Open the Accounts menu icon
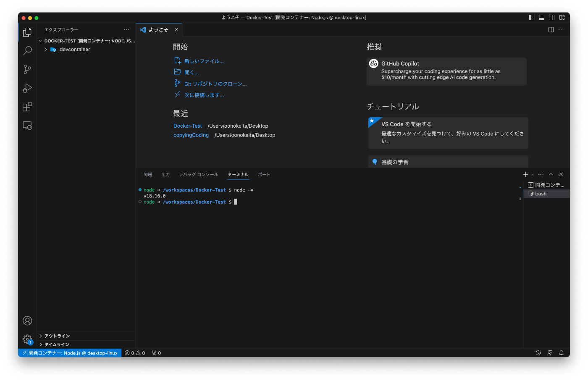Viewport: 588px width, 381px height. 27,321
